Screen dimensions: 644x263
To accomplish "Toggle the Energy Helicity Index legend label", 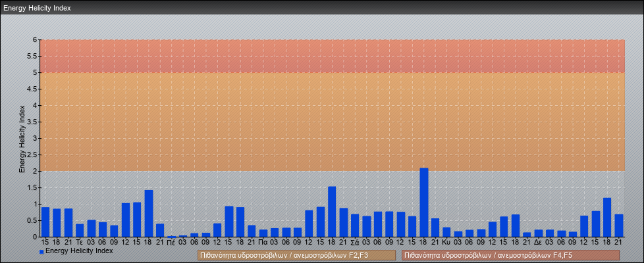I will pos(79,251).
